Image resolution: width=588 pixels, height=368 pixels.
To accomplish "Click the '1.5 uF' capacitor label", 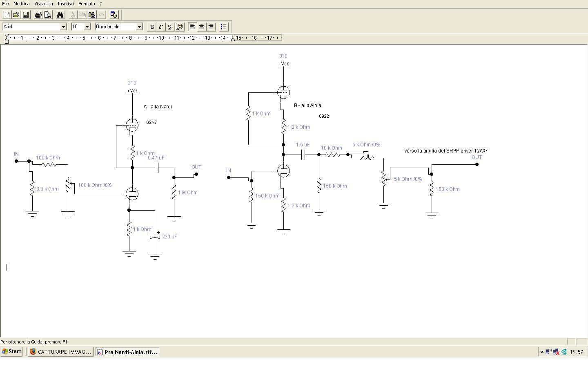I will pos(303,145).
